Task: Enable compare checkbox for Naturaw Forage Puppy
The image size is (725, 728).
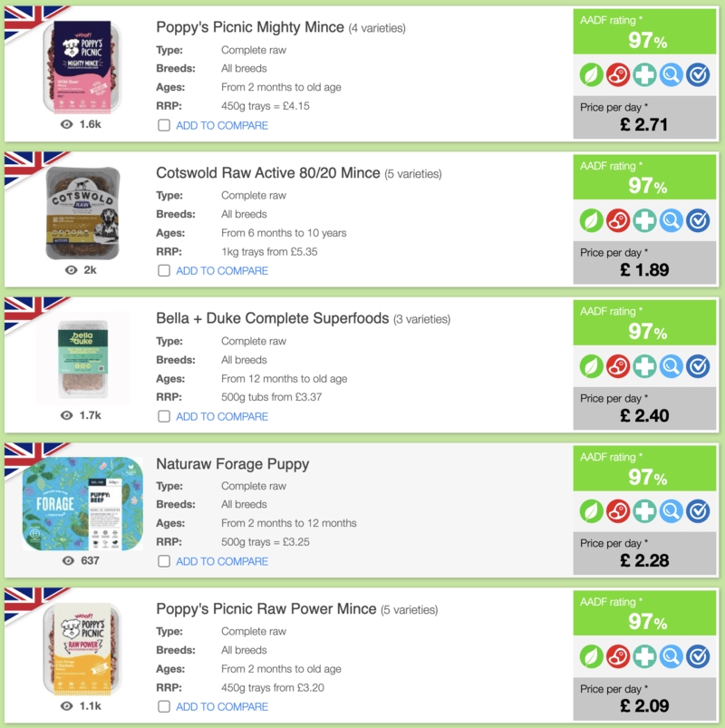Action: pos(164,561)
